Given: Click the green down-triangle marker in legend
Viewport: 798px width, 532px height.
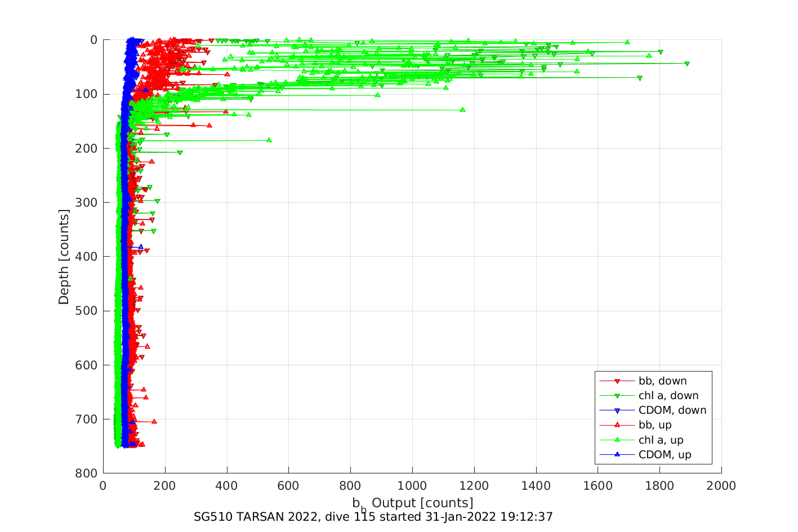Looking at the screenshot, I should (617, 396).
